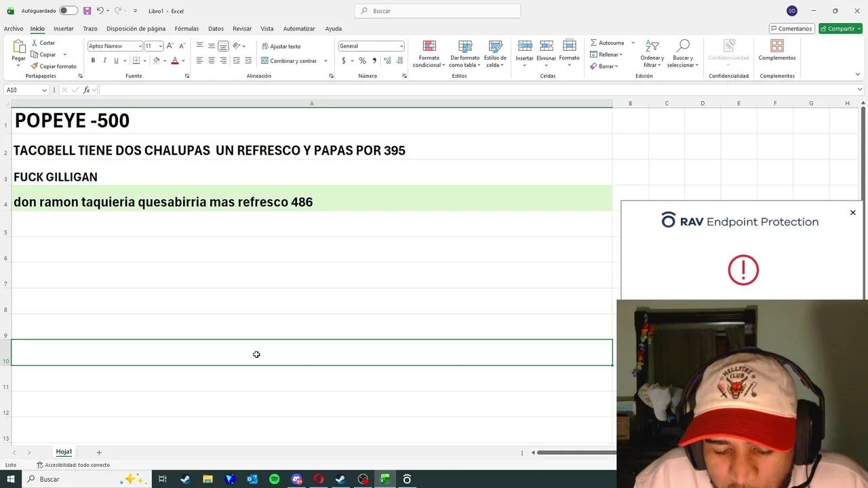Align text to top of cell
This screenshot has width=868, height=488.
pos(199,45)
